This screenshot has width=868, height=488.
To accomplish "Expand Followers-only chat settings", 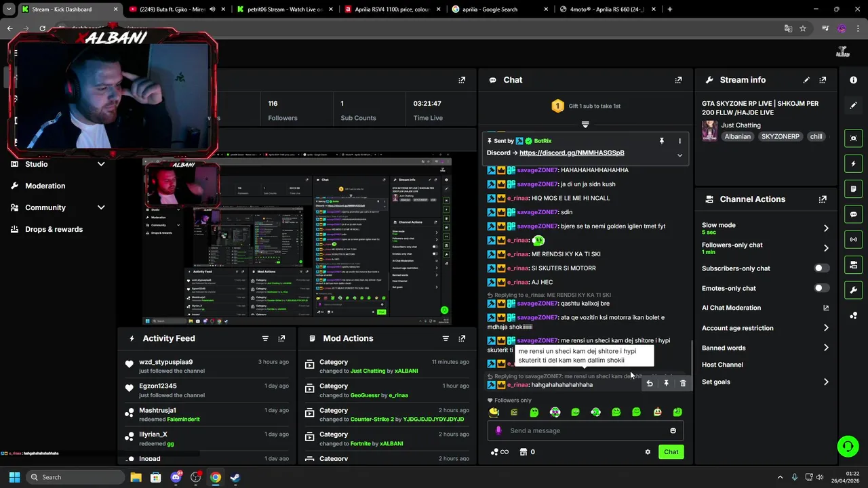I will point(826,248).
